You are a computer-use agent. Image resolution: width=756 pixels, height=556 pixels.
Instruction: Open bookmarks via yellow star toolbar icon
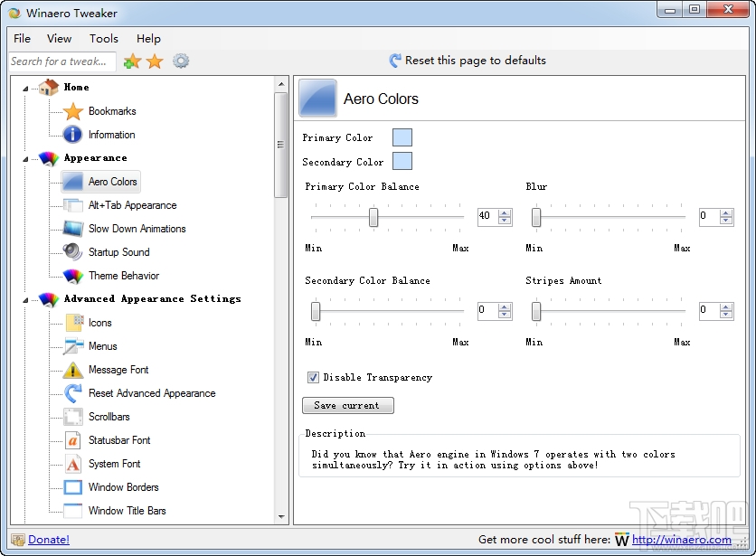pyautogui.click(x=155, y=61)
